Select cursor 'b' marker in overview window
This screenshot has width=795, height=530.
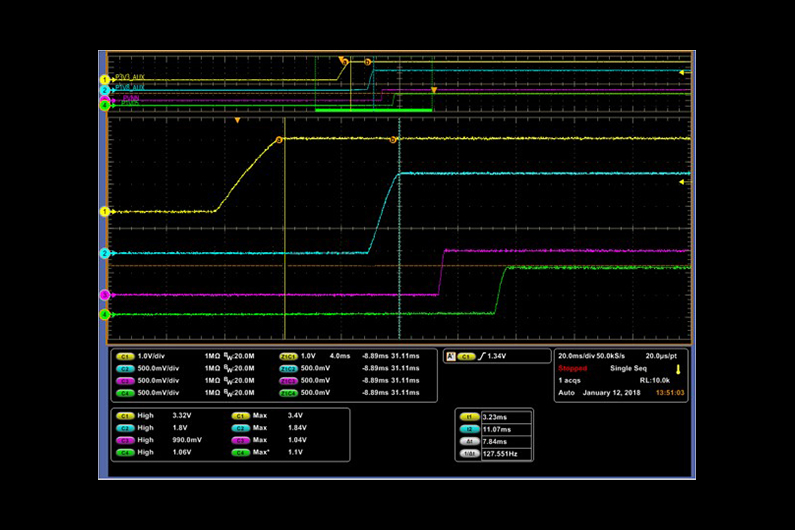(368, 62)
